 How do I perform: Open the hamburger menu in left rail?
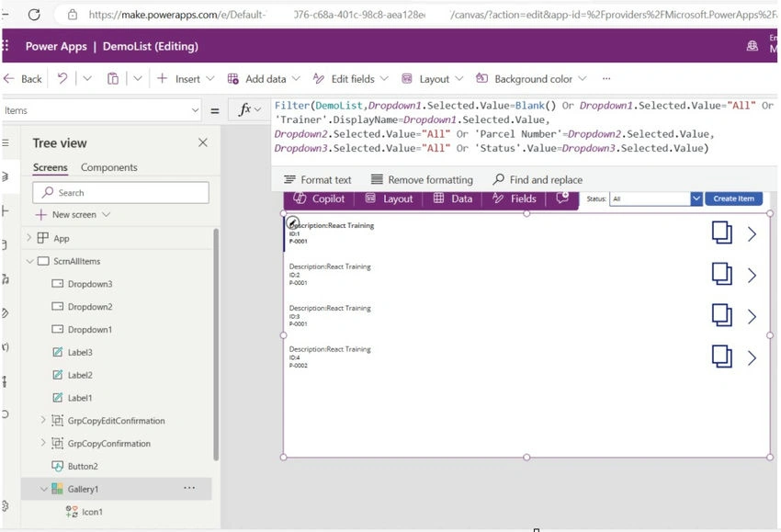pos(6,143)
